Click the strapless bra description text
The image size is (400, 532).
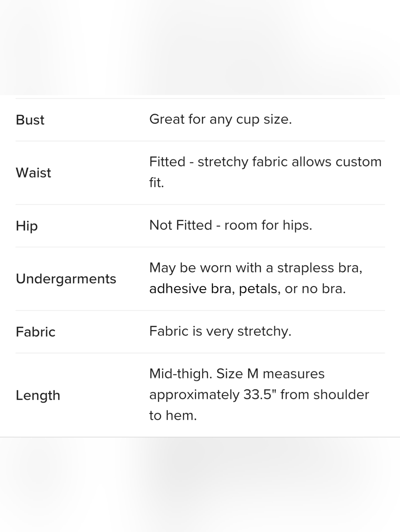(x=256, y=278)
